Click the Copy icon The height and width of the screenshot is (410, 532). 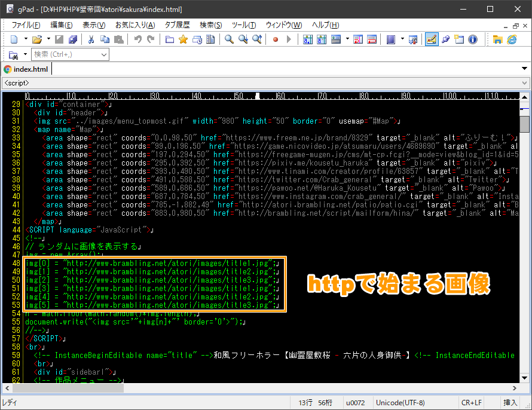pyautogui.click(x=105, y=39)
